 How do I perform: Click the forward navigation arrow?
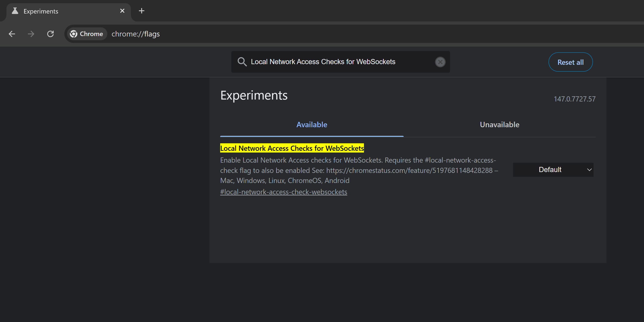[x=31, y=34]
